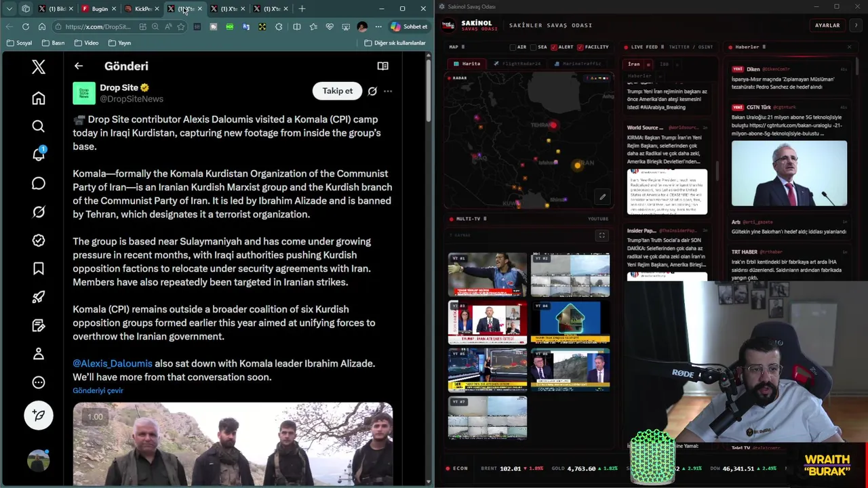The image size is (868, 488).
Task: Open X search via the magnifier icon
Action: click(x=39, y=127)
